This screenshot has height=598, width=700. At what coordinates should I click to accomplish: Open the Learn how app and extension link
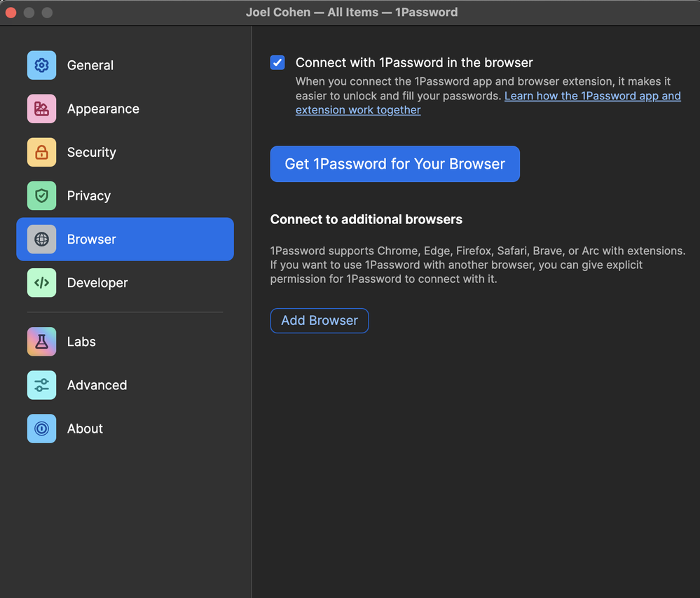(488, 103)
